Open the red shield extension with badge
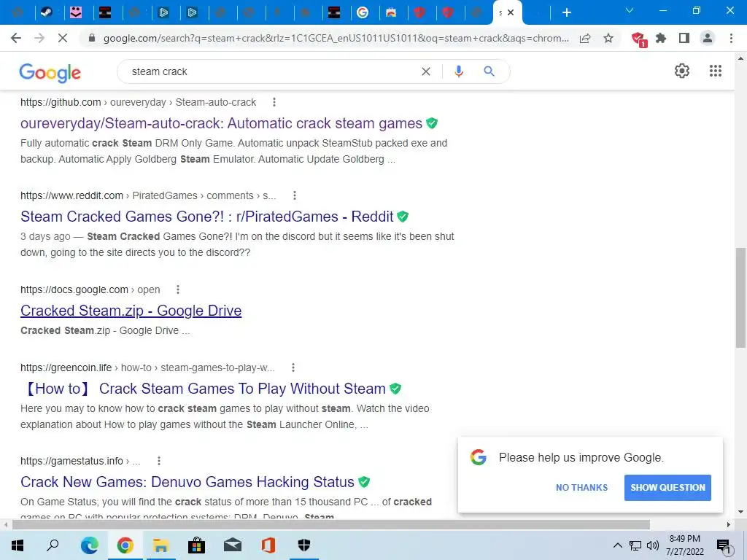The height and width of the screenshot is (560, 747). click(x=638, y=39)
